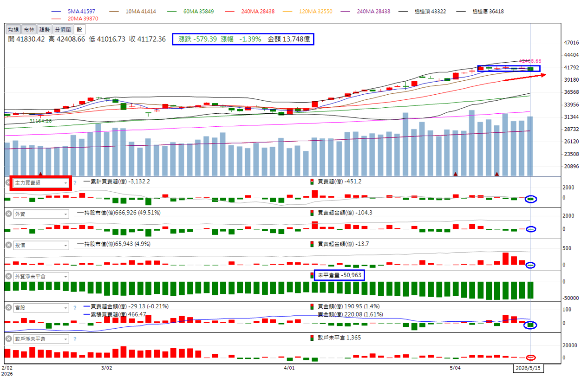
Task: Toggle the 趨勢 trend overlay
Action: (x=45, y=29)
